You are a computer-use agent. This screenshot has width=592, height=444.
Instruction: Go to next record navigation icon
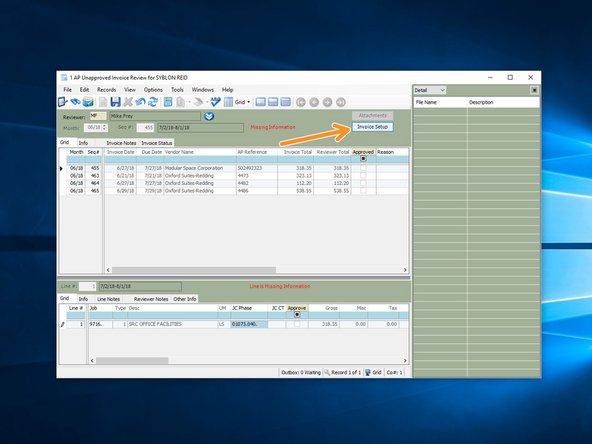[327, 102]
